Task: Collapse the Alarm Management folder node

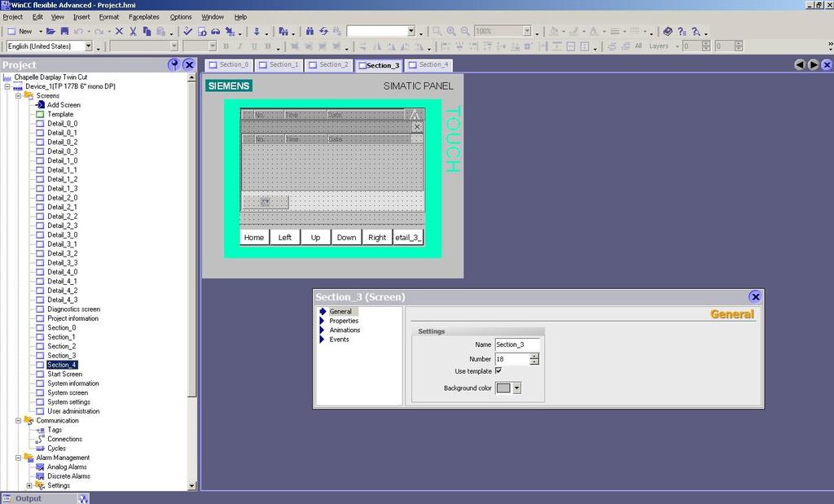Action: (18, 458)
